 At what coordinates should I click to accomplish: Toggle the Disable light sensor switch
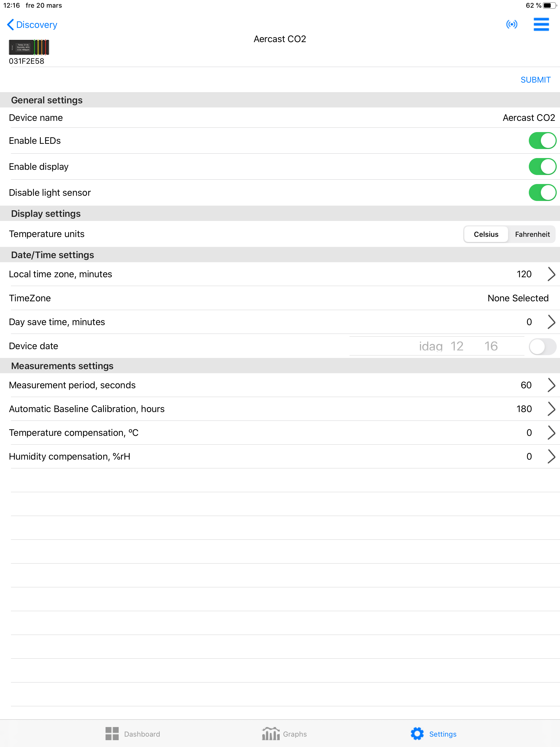click(542, 192)
